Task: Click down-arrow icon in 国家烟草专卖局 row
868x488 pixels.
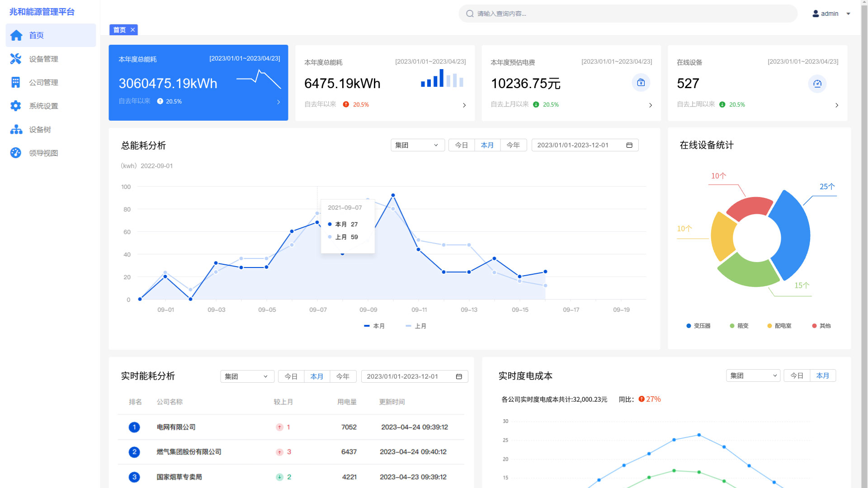Action: (279, 477)
